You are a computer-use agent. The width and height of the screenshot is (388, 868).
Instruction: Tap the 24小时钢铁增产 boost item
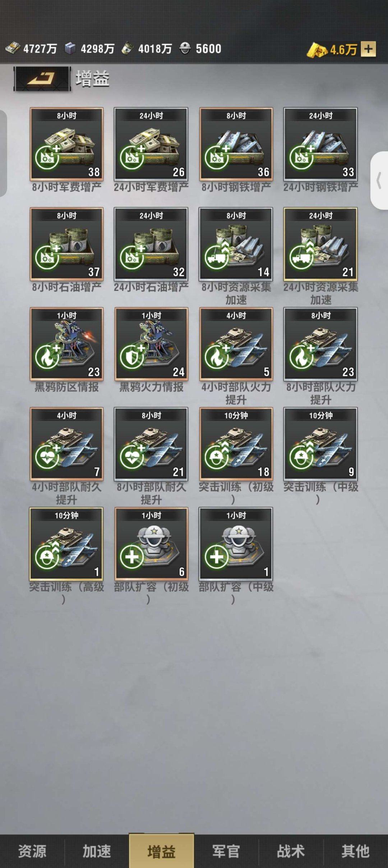(x=320, y=144)
